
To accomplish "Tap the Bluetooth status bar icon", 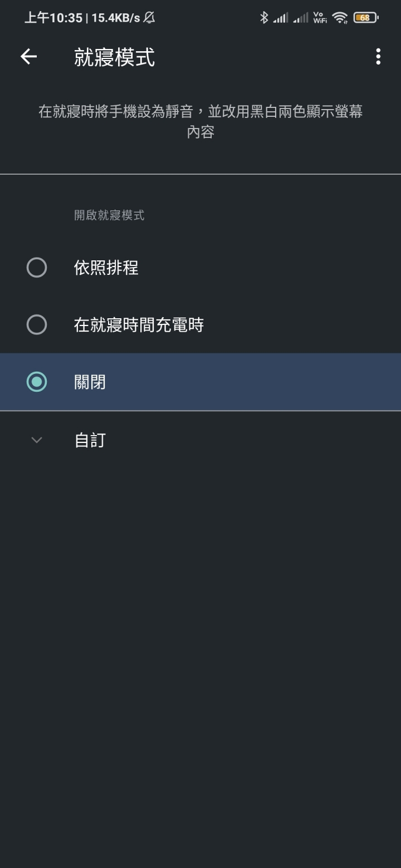I will click(x=264, y=18).
